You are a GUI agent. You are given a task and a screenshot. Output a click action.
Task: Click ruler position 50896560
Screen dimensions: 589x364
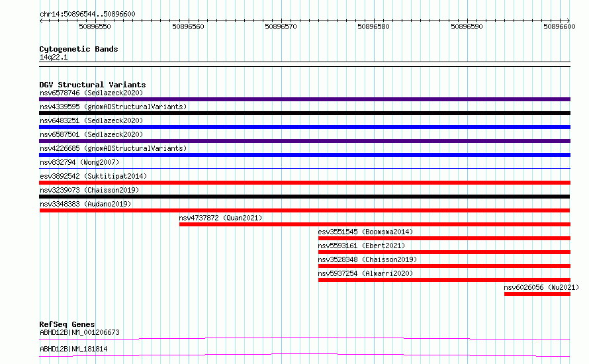(x=188, y=26)
